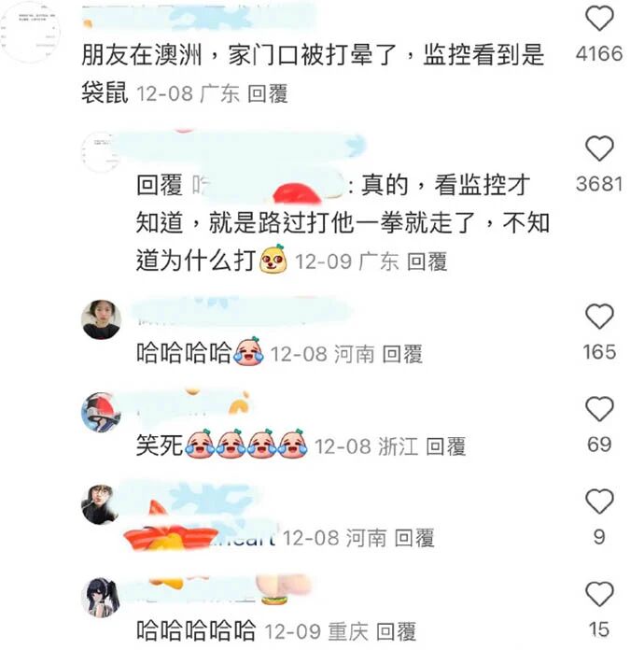This screenshot has height=650, width=644.
Task: Tap the 4166 like count
Action: (x=599, y=54)
